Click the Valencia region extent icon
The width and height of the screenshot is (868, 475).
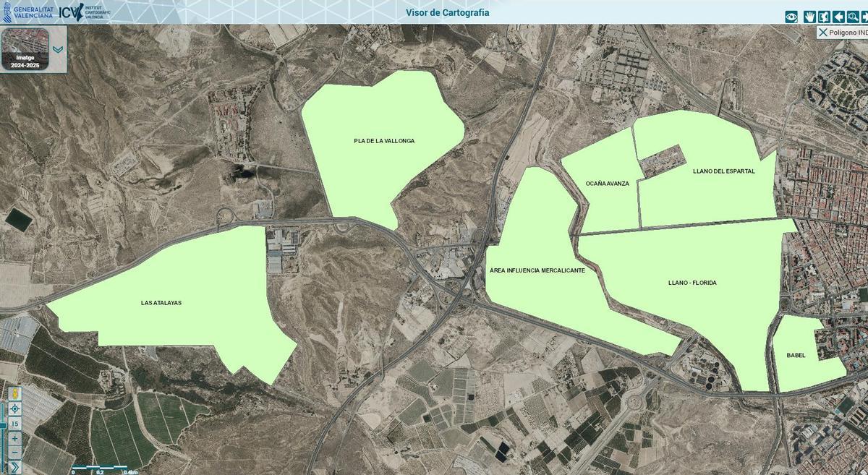(824, 17)
